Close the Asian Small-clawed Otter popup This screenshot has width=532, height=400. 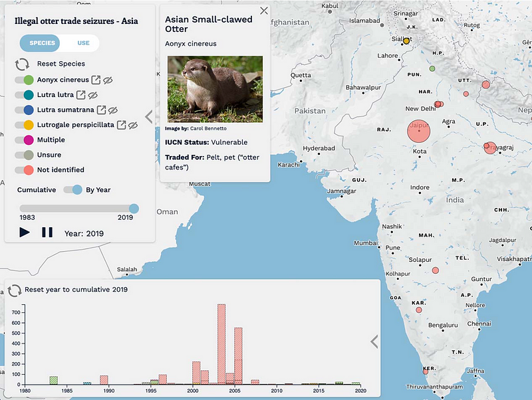point(263,11)
